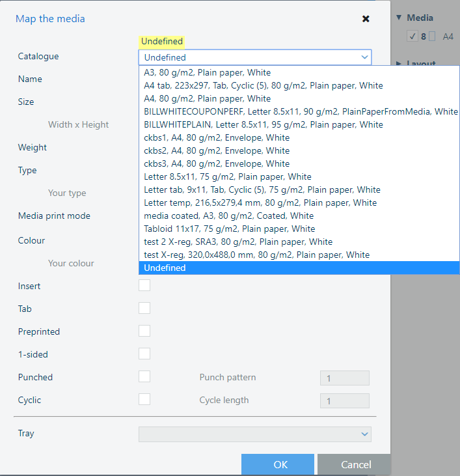Close the Map the media dialog
Image resolution: width=460 pixels, height=476 pixels.
tap(366, 19)
